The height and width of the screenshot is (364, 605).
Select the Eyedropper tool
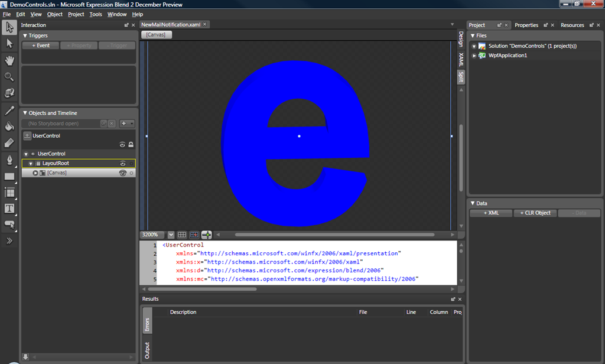point(9,110)
